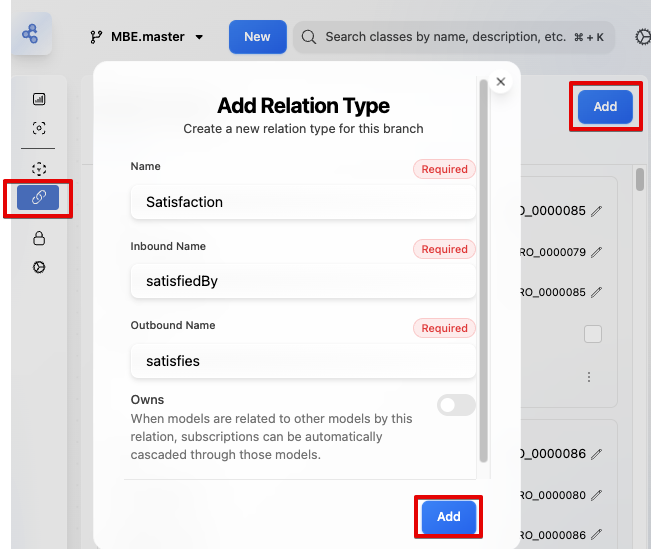Toggle the Owns switch on
Screen dimensions: 651x549
pyautogui.click(x=456, y=404)
